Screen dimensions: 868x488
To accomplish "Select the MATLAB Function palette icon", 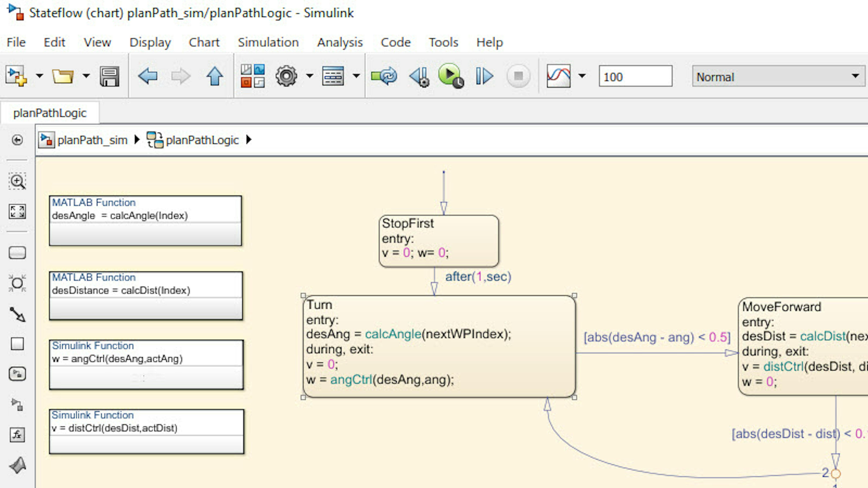I will [17, 466].
